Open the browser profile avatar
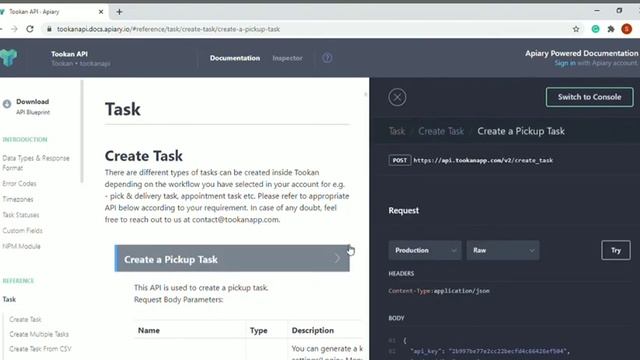Screen dimensions: 640x360 (627, 29)
